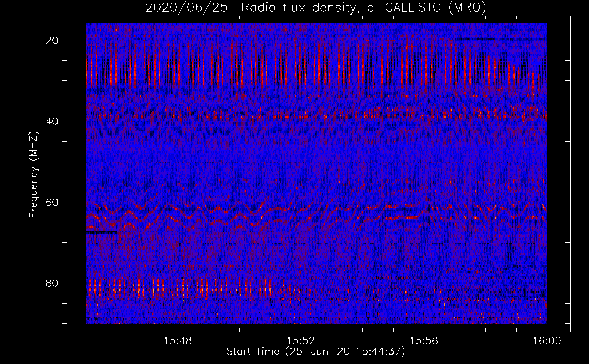Viewport: 589px width, 364px height.
Task: Click the '15:52' time tick label
Action: (x=301, y=341)
